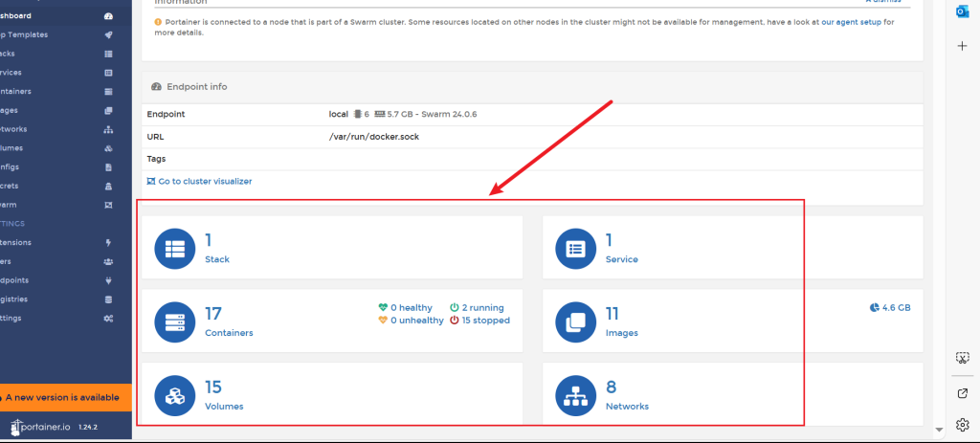Open App Templates rocket icon in sidebar
This screenshot has height=443, width=980.
tap(108, 34)
